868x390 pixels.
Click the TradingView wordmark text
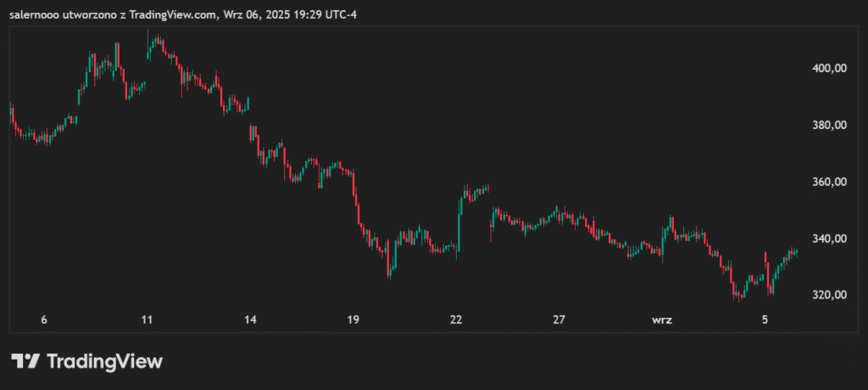tap(103, 361)
